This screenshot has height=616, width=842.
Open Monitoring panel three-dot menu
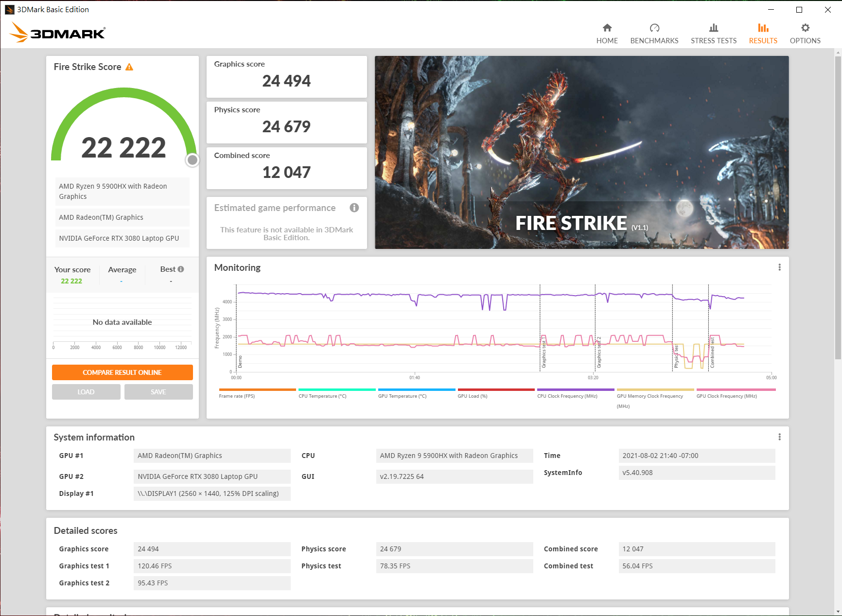[779, 267]
